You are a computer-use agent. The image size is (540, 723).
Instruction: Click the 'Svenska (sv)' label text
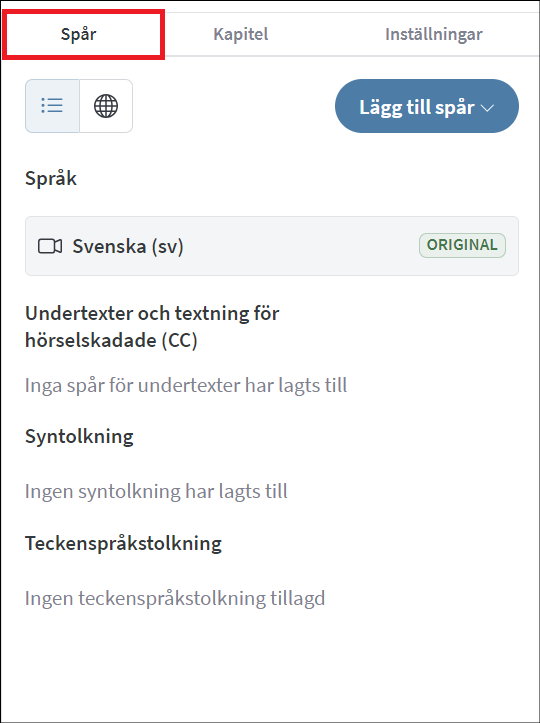[128, 246]
